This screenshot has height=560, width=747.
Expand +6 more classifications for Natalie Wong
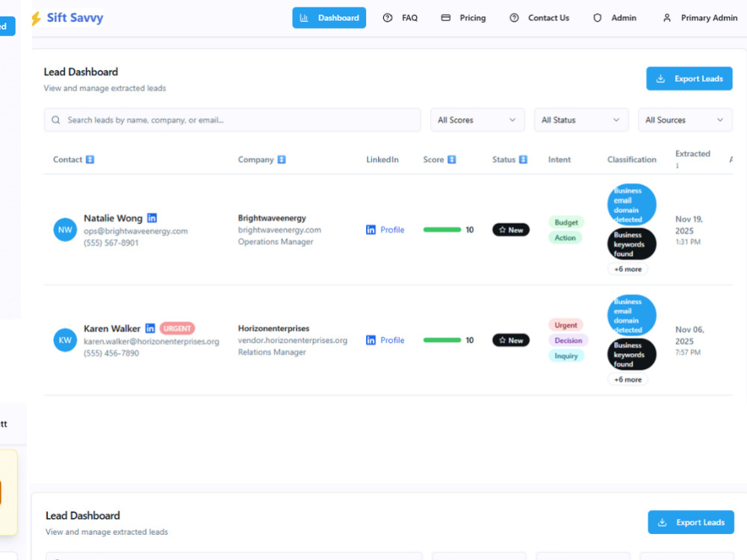pyautogui.click(x=627, y=269)
